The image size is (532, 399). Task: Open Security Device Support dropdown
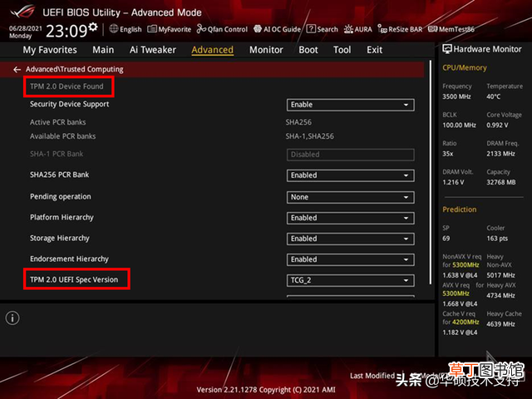tap(351, 105)
